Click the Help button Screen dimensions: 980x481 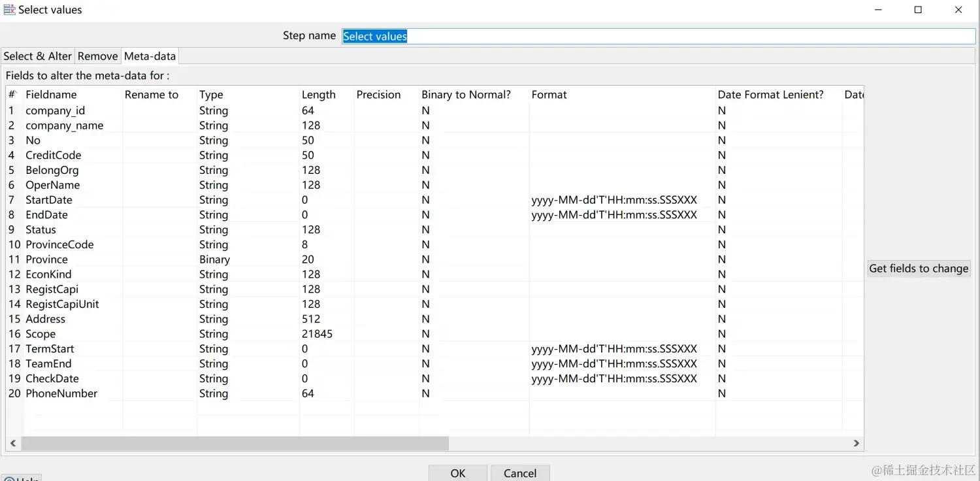pyautogui.click(x=22, y=478)
